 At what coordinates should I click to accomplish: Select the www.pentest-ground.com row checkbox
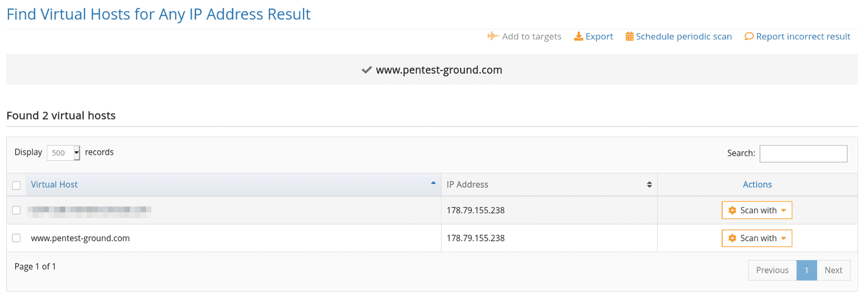(16, 238)
